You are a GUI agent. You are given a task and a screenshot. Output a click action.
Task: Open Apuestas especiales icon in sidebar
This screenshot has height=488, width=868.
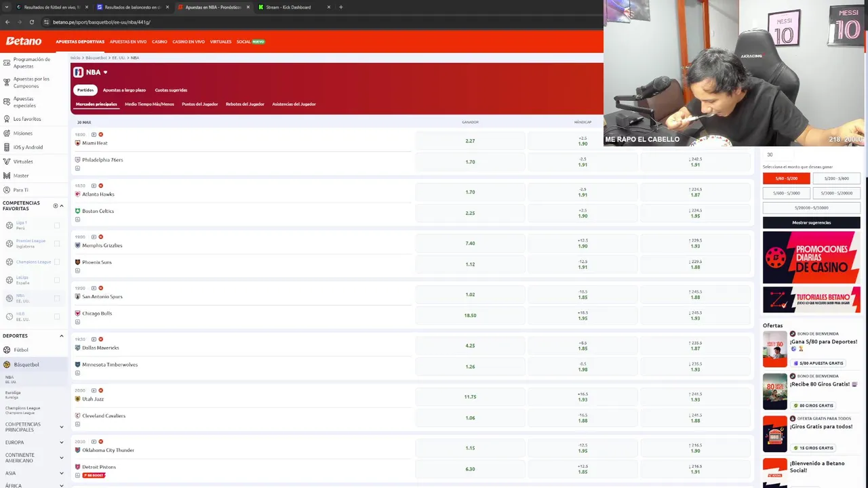7,102
